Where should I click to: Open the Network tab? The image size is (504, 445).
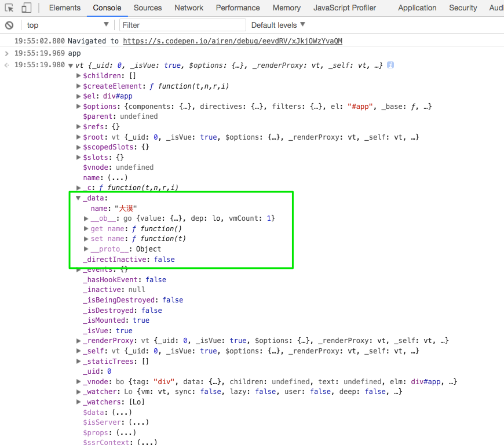[189, 8]
